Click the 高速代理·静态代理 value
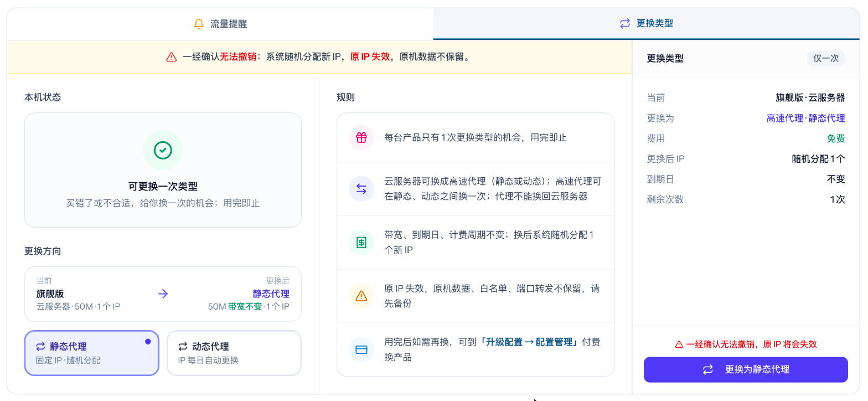Viewport: 868px width, 401px height. pyautogui.click(x=805, y=118)
